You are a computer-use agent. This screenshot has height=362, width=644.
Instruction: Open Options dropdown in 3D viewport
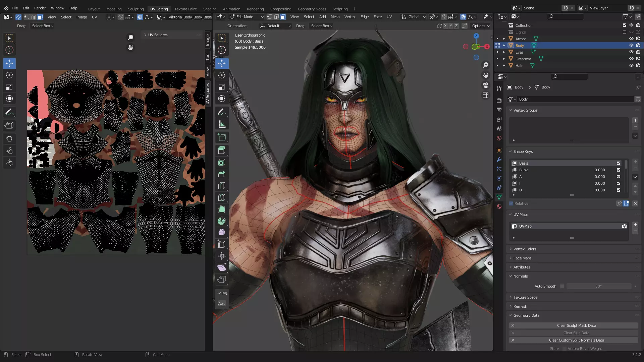pyautogui.click(x=481, y=26)
